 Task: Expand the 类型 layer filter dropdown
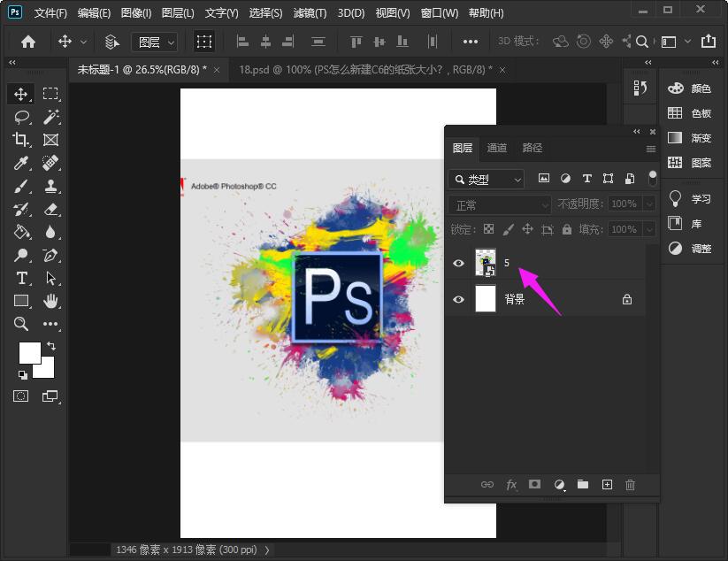pyautogui.click(x=487, y=180)
